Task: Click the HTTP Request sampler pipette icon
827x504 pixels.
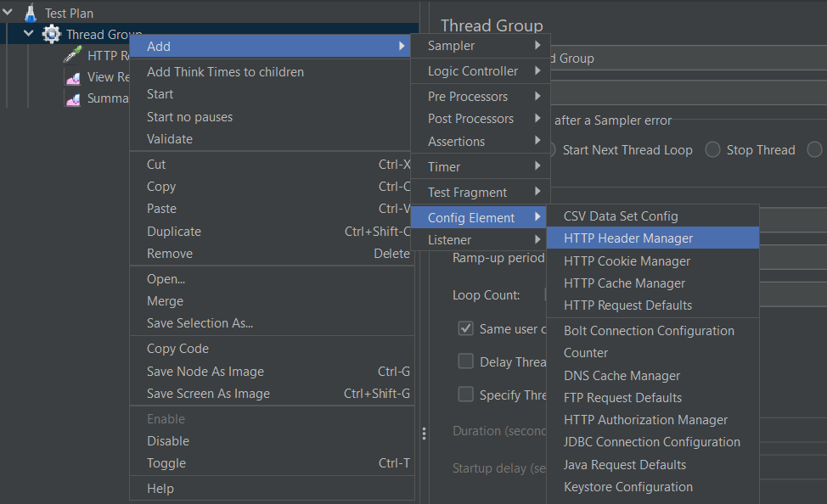Action: pyautogui.click(x=72, y=55)
